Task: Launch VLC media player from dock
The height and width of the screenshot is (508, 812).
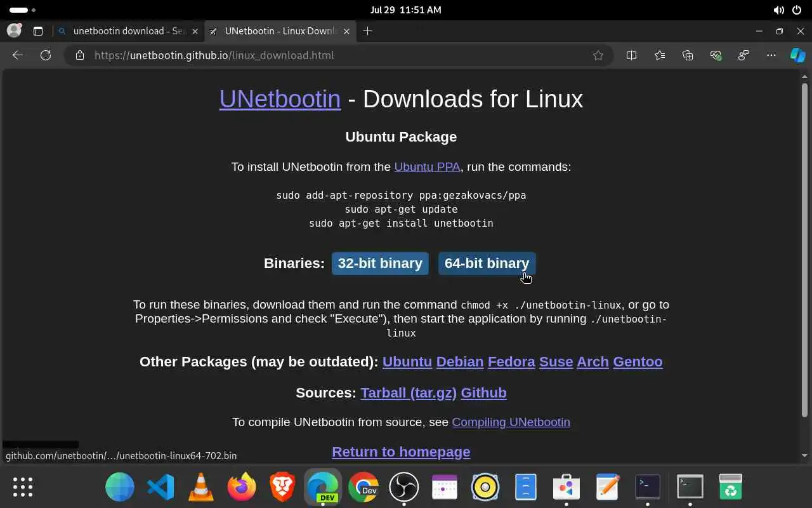Action: 201,487
